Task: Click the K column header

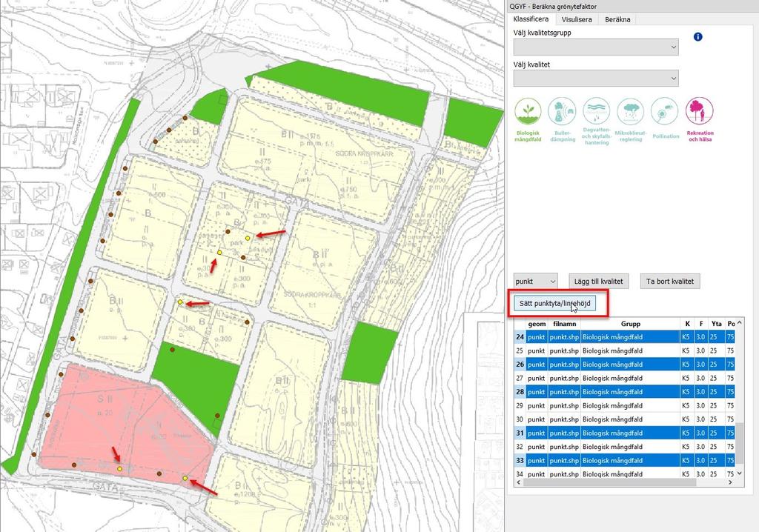Action: pyautogui.click(x=687, y=324)
